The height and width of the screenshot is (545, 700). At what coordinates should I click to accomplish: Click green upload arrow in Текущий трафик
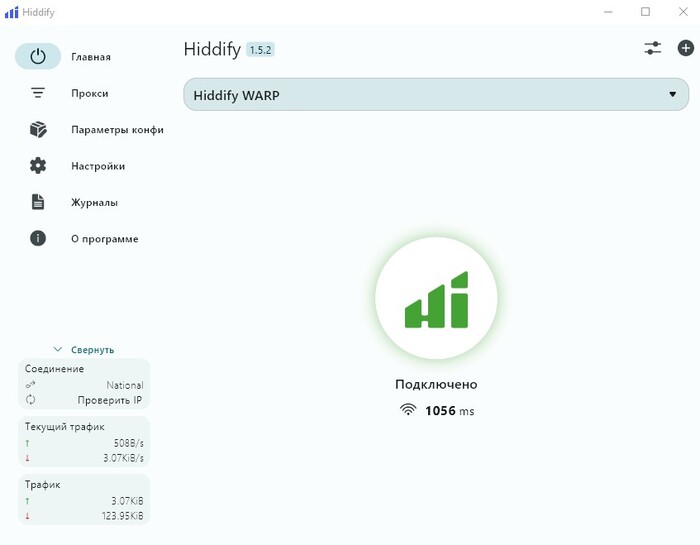[x=28, y=443]
